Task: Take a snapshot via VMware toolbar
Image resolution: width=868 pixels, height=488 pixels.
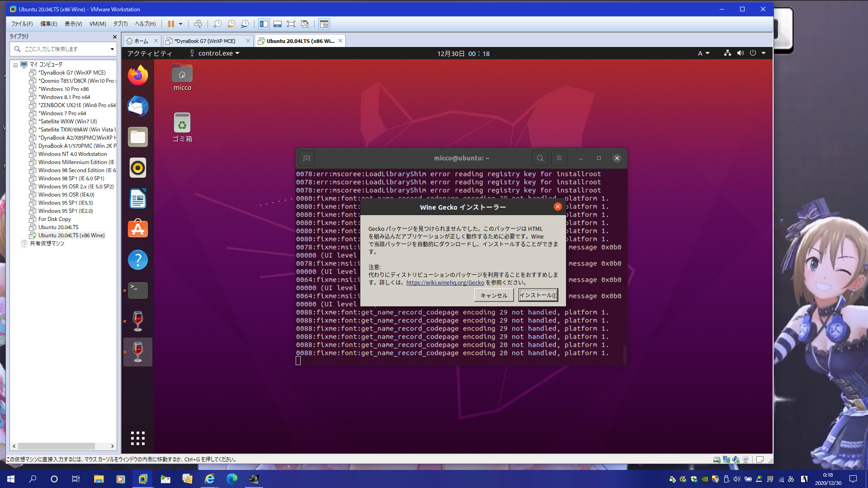Action: (x=217, y=24)
